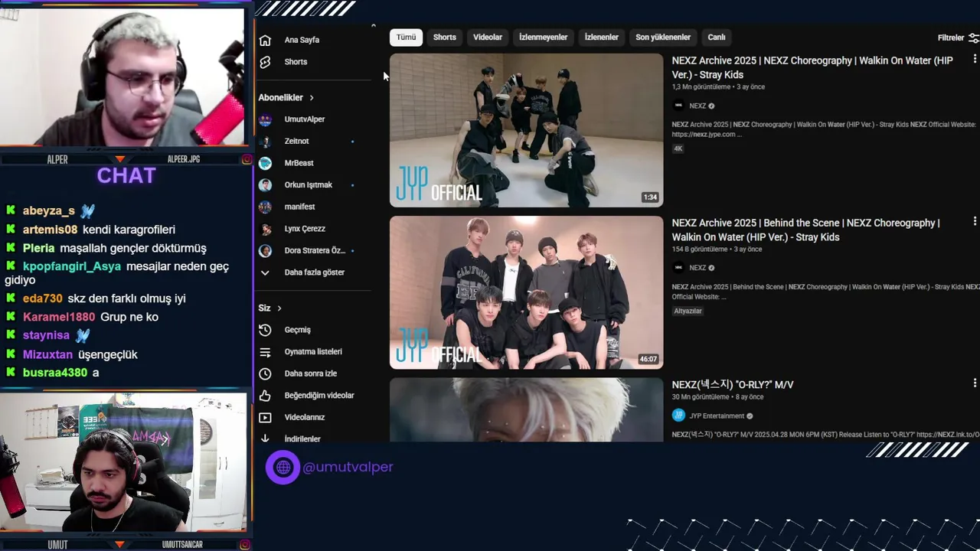
Task: Open Lynx Çerezz channel avatar
Action: pos(265,229)
